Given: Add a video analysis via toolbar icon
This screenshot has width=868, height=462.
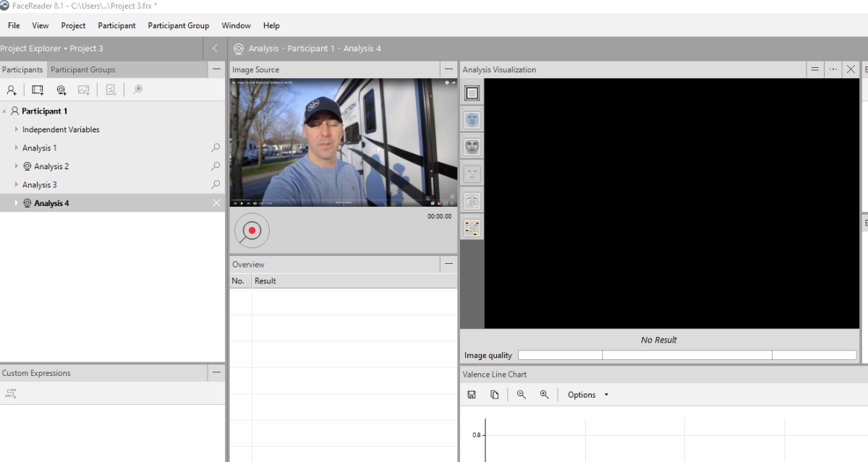Looking at the screenshot, I should (38, 90).
